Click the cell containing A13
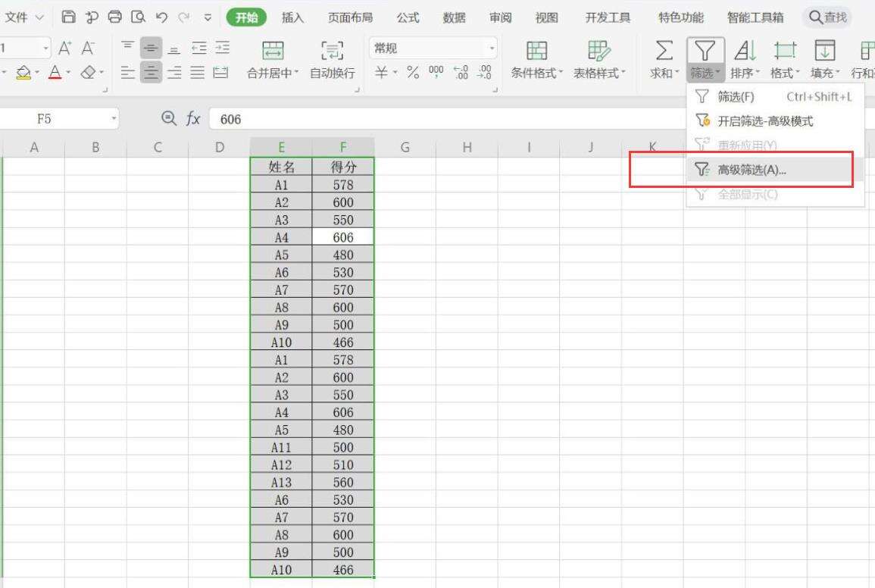This screenshot has height=588, width=875. 281,482
